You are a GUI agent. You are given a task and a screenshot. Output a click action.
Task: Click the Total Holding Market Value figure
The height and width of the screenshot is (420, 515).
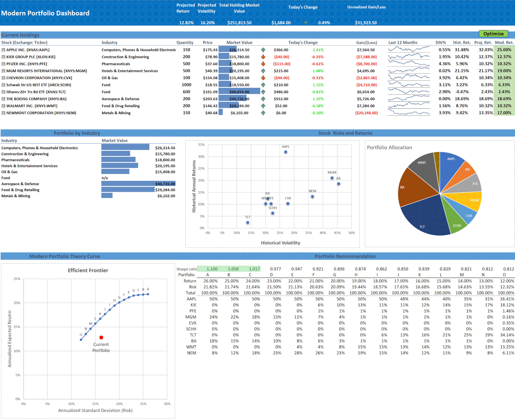(x=239, y=22)
